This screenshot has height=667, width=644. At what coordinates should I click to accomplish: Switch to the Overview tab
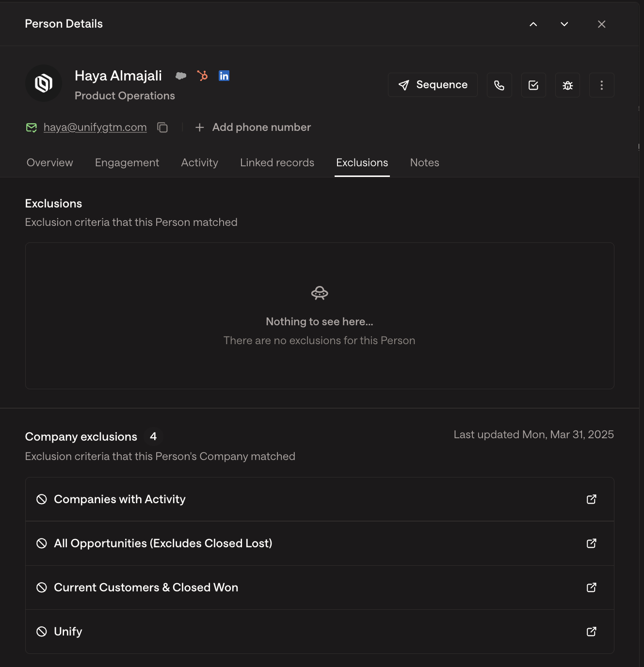[x=50, y=162]
